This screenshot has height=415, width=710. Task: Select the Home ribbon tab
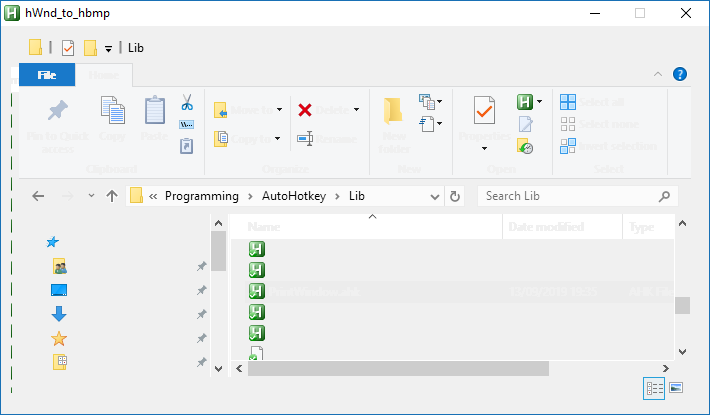pos(102,75)
